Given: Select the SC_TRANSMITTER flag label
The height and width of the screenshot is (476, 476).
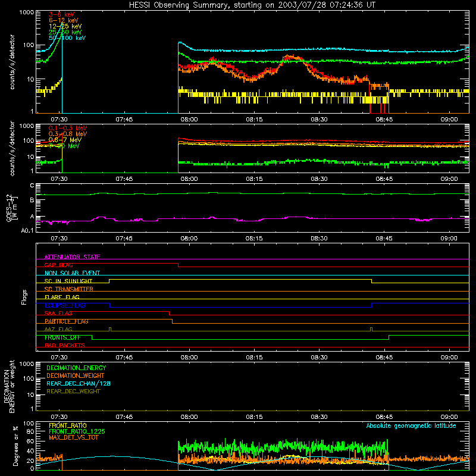Looking at the screenshot, I should (69, 289).
